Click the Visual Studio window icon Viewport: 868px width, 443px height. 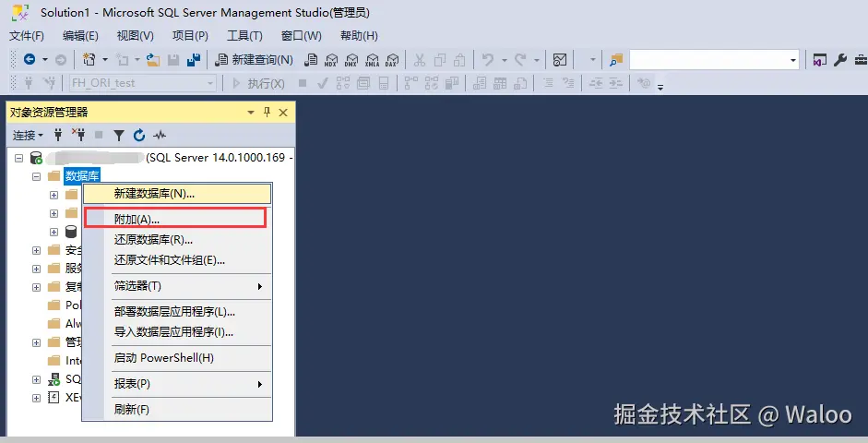tap(819, 59)
